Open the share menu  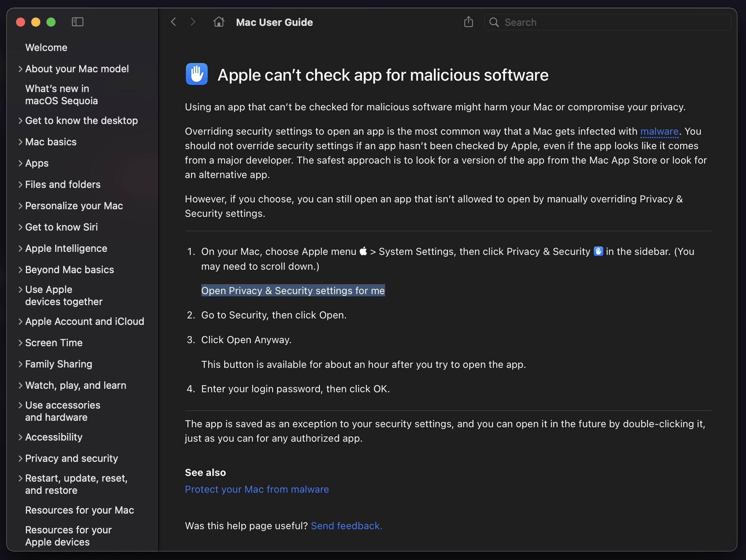(x=468, y=22)
